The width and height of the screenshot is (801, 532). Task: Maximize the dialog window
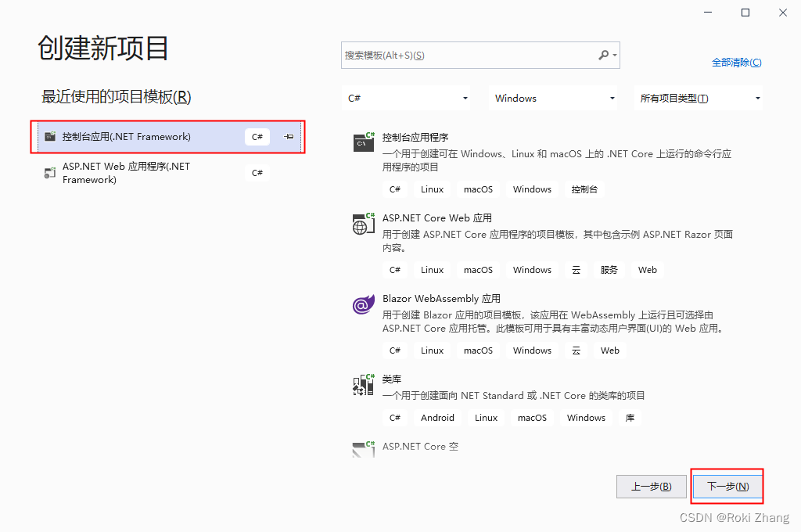click(745, 13)
